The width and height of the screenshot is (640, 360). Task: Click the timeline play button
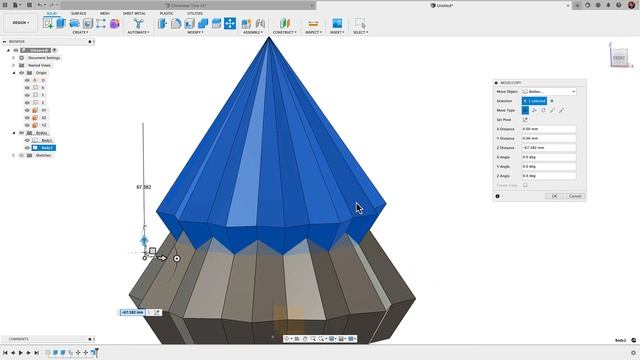[21, 353]
